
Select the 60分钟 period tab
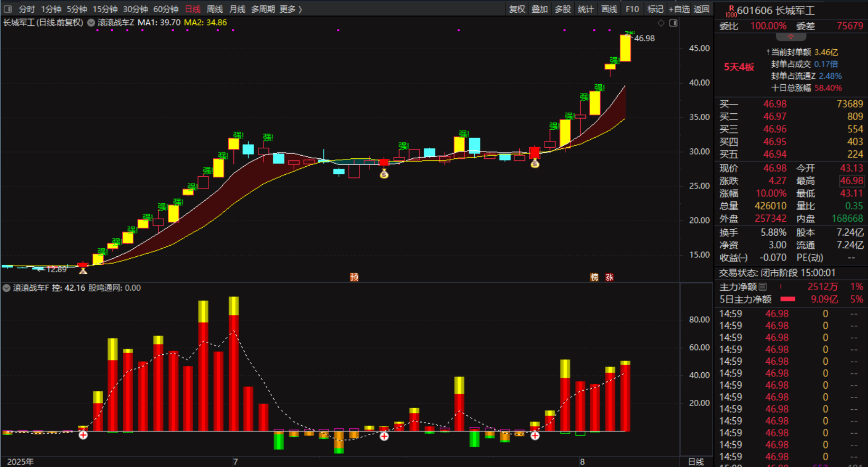pos(166,9)
